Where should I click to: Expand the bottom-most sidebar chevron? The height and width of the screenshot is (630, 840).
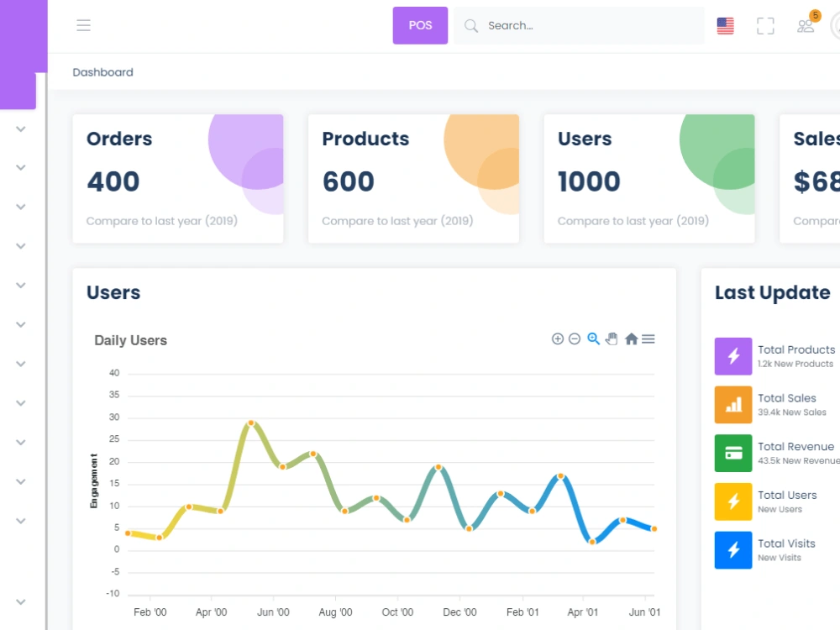[21, 602]
